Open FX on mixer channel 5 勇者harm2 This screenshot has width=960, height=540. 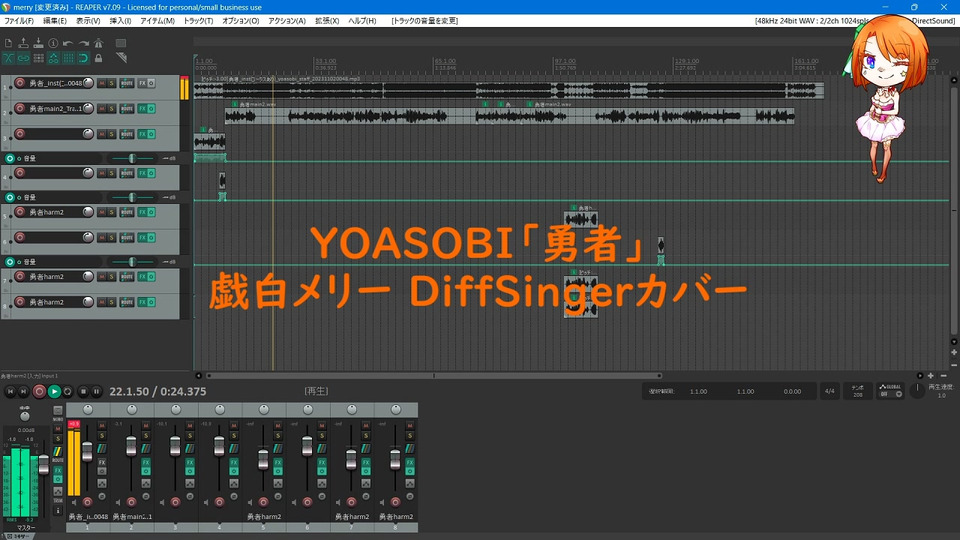click(277, 462)
